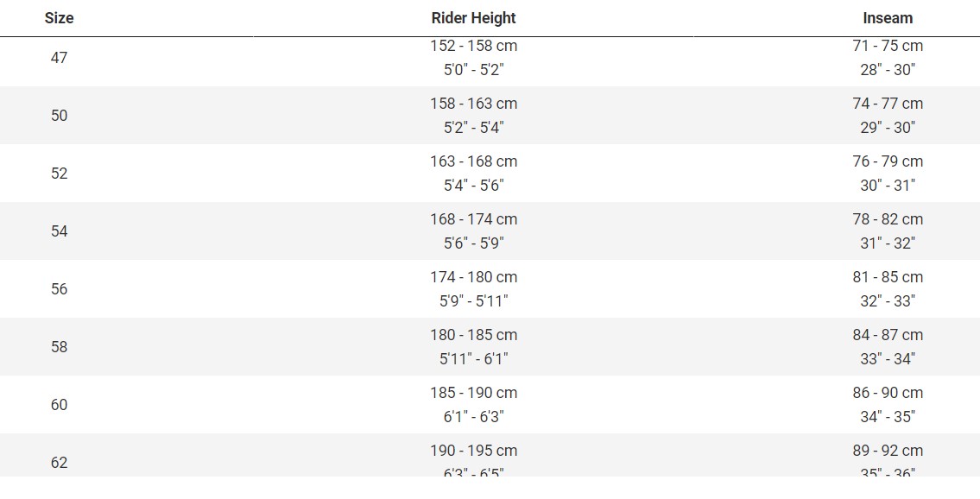
Task: Click the 76 - 79 cm inseam value
Action: pyautogui.click(x=888, y=161)
